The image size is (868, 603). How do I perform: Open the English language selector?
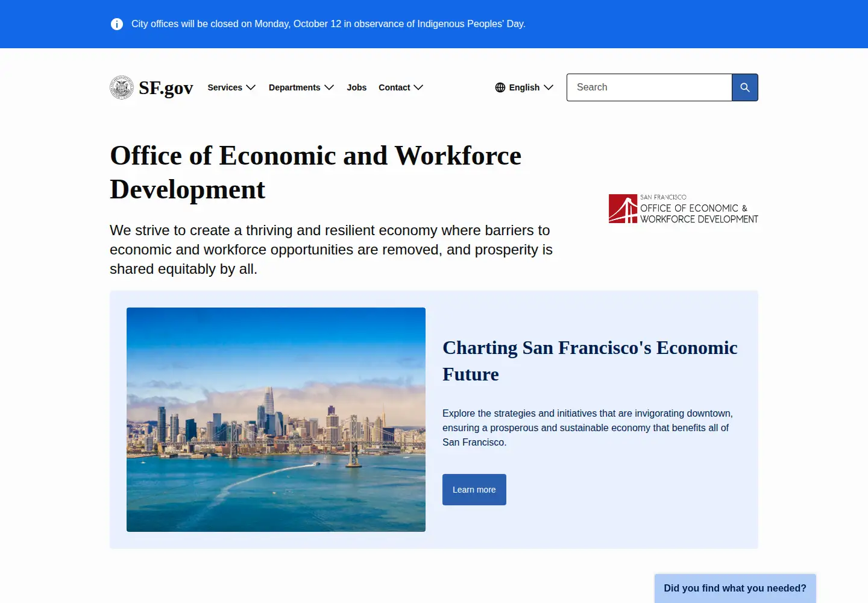(524, 87)
